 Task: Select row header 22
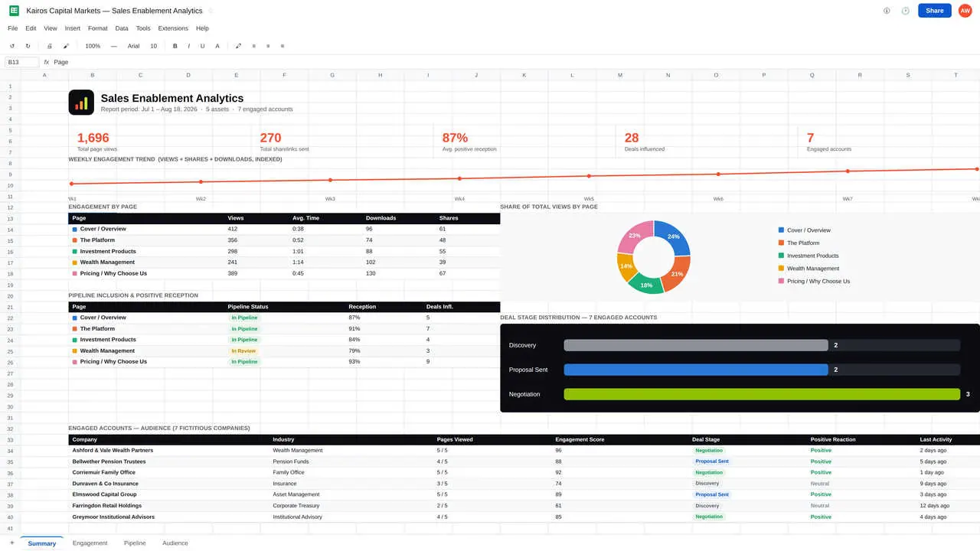point(10,318)
